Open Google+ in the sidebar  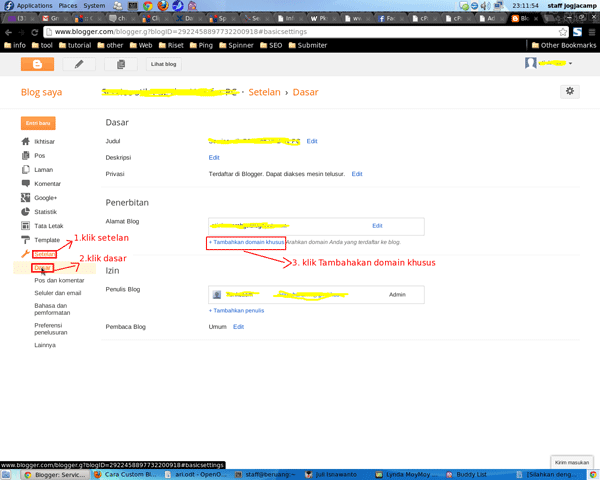click(46, 198)
